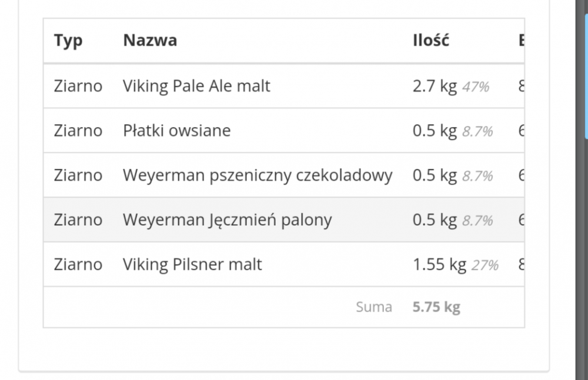Click the 47% percentage label
Image resolution: width=588 pixels, height=380 pixels.
[475, 87]
